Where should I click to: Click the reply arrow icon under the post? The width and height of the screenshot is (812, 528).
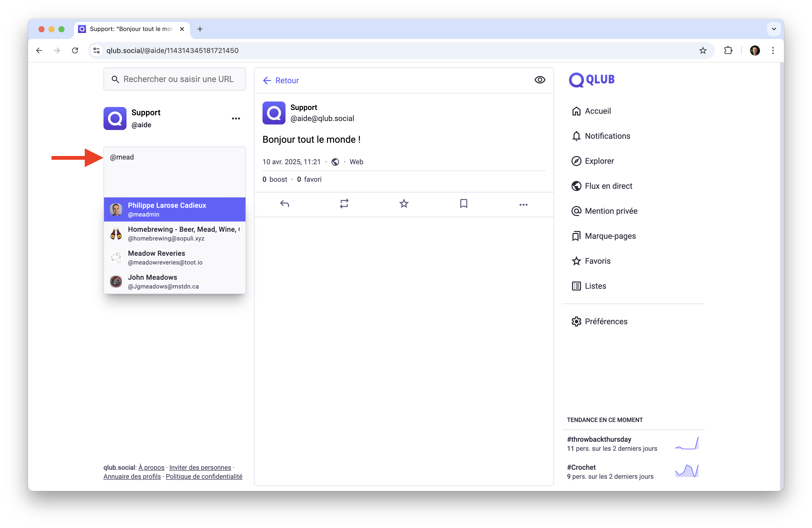[x=284, y=204]
